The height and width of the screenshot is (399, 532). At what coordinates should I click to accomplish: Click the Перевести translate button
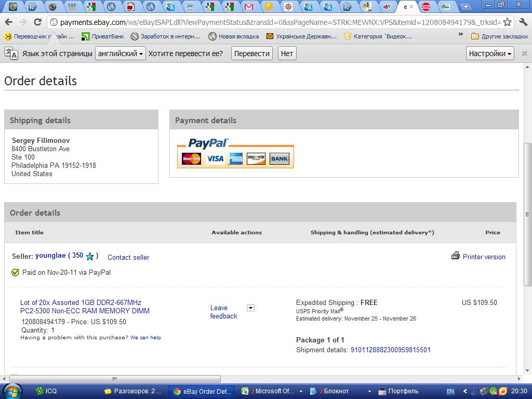252,54
